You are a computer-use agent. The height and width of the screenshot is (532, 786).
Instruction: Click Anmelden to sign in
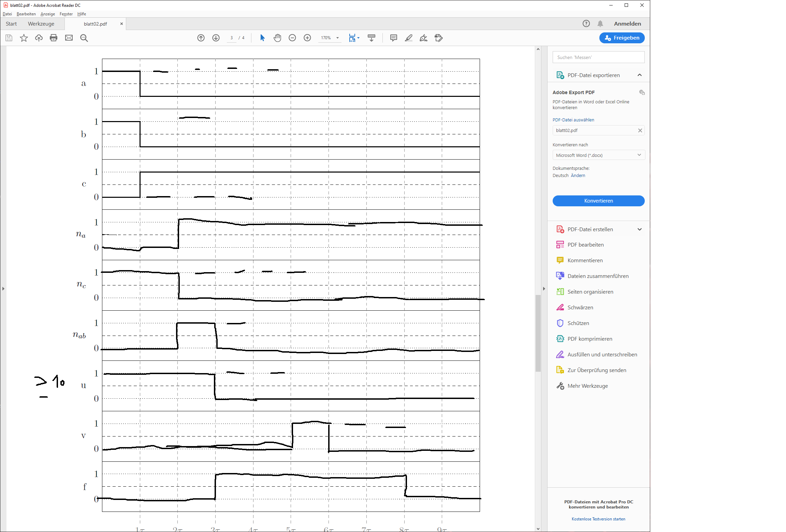coord(627,24)
